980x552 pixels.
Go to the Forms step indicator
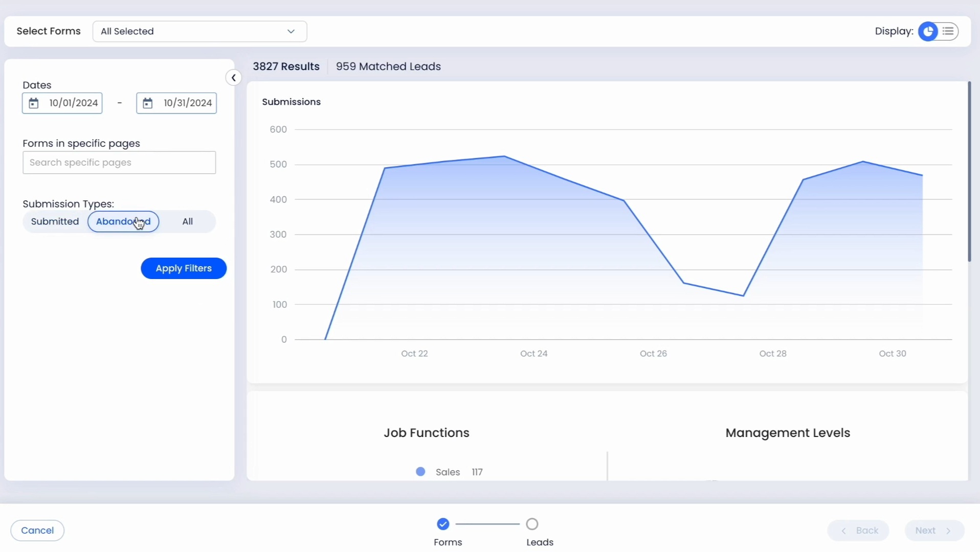click(443, 524)
